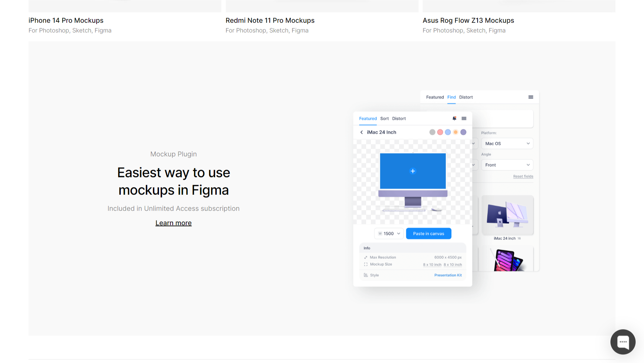Select Featured tab in front panel
Screen dimensions: 644x363
pyautogui.click(x=368, y=119)
